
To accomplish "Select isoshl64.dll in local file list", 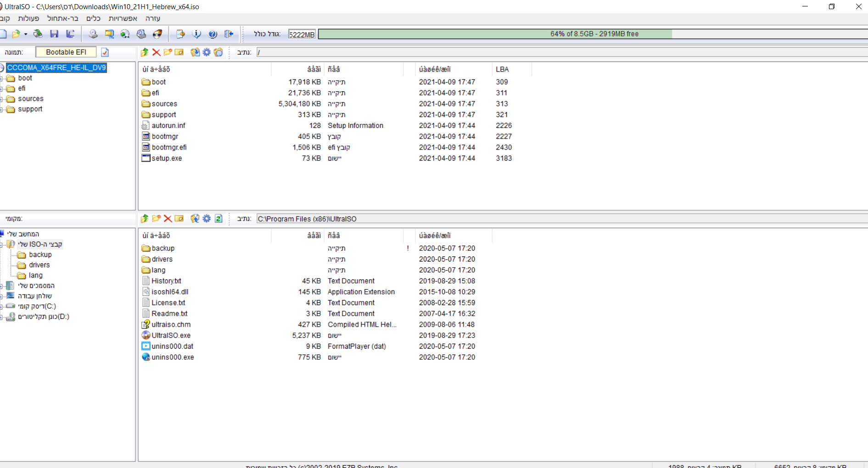I will coord(170,292).
